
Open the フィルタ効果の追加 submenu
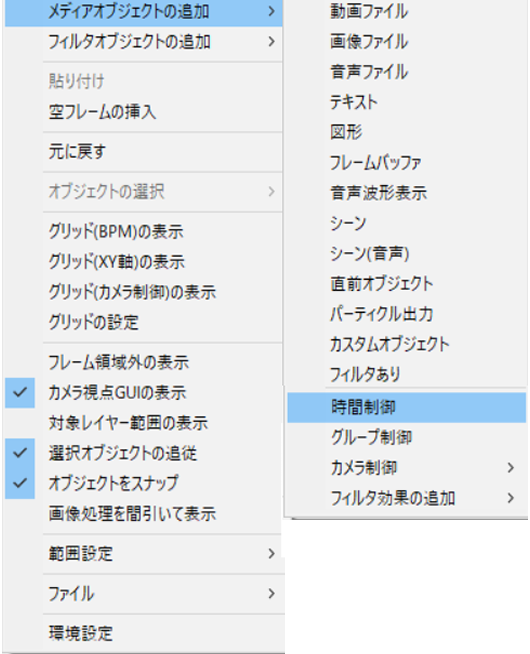coord(407,498)
